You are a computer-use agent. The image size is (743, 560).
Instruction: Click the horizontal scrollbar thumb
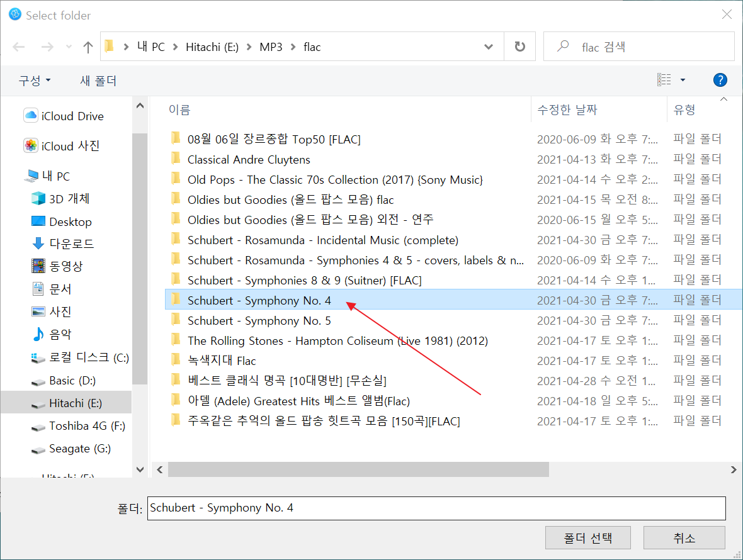click(x=359, y=469)
